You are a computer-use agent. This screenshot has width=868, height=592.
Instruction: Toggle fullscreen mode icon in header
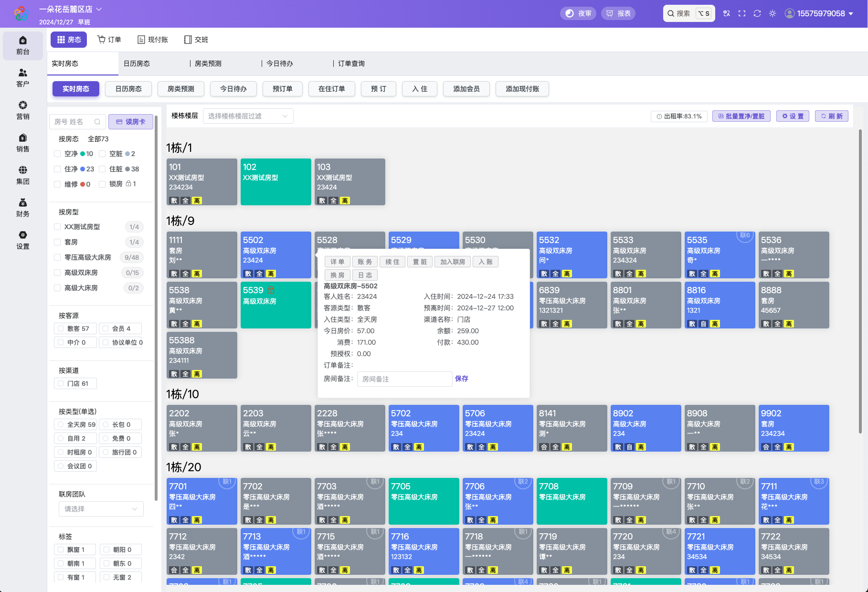pyautogui.click(x=742, y=13)
